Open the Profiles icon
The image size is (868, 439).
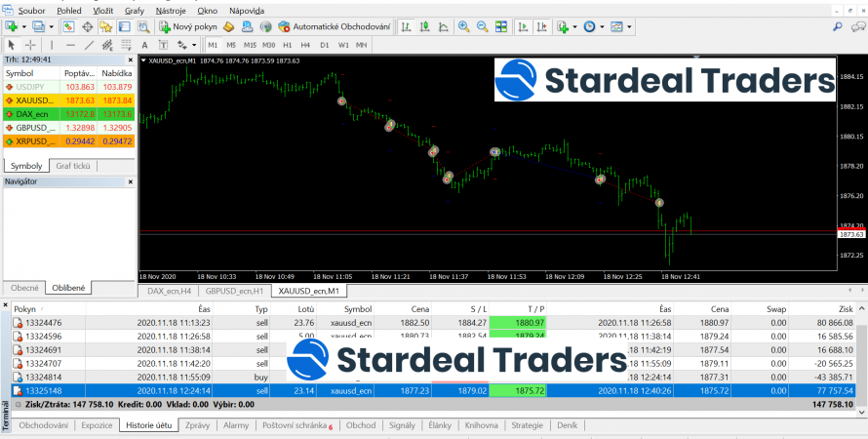click(39, 26)
